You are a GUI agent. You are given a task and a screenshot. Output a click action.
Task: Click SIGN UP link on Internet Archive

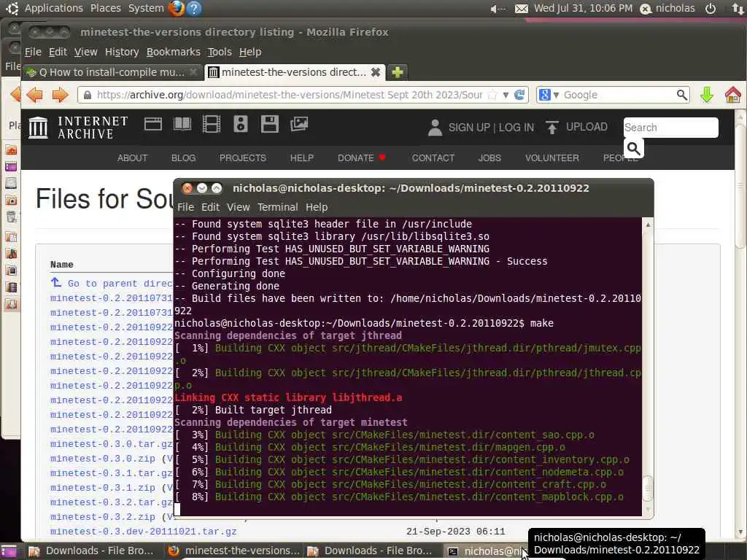click(469, 128)
